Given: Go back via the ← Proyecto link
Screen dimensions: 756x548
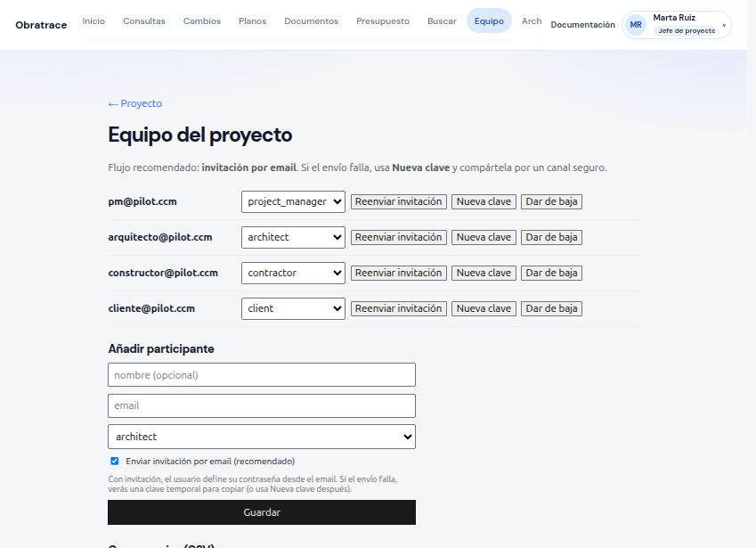Looking at the screenshot, I should pos(135,103).
